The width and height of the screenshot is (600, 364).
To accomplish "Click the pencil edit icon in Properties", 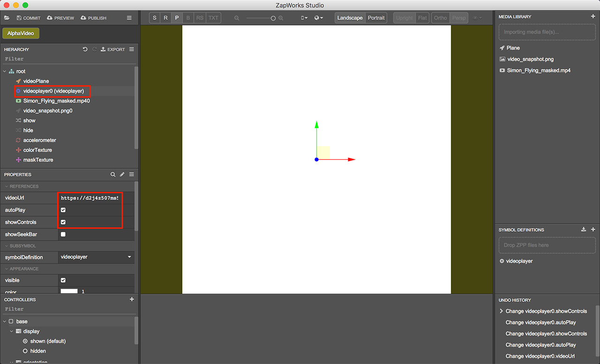I will click(x=122, y=174).
